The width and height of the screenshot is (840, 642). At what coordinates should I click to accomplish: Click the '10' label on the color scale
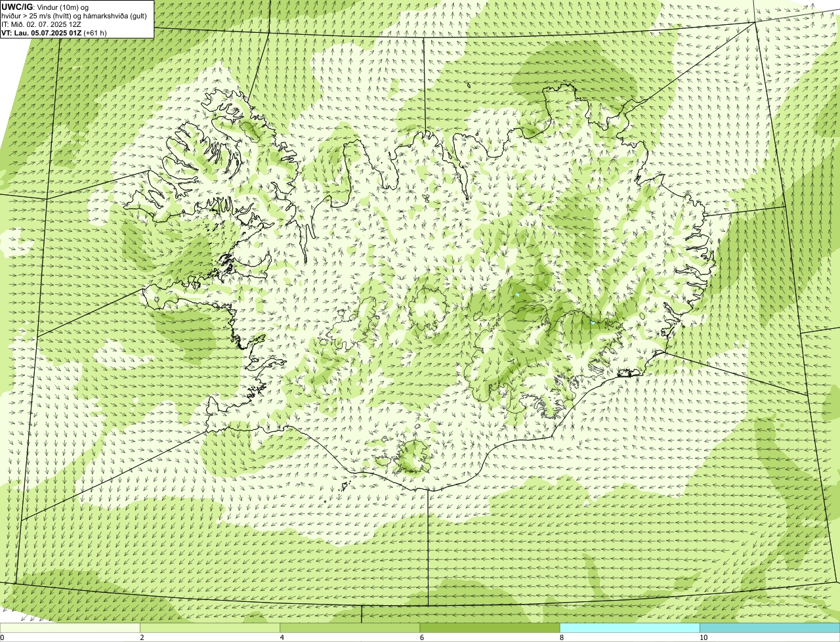pos(703,637)
